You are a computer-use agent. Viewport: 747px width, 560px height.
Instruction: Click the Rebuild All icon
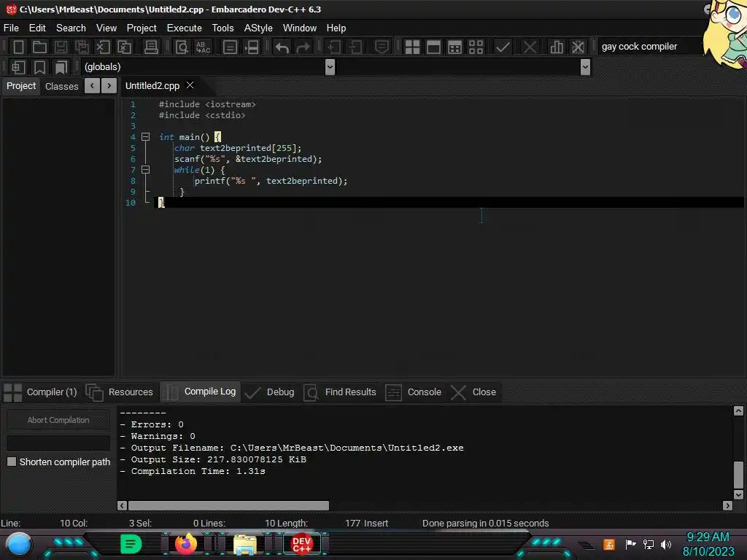tap(476, 47)
